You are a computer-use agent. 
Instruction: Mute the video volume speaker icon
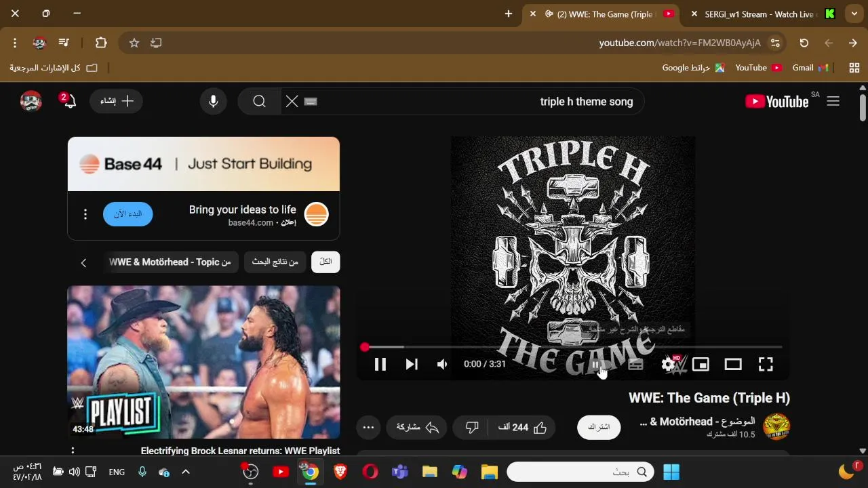click(442, 364)
